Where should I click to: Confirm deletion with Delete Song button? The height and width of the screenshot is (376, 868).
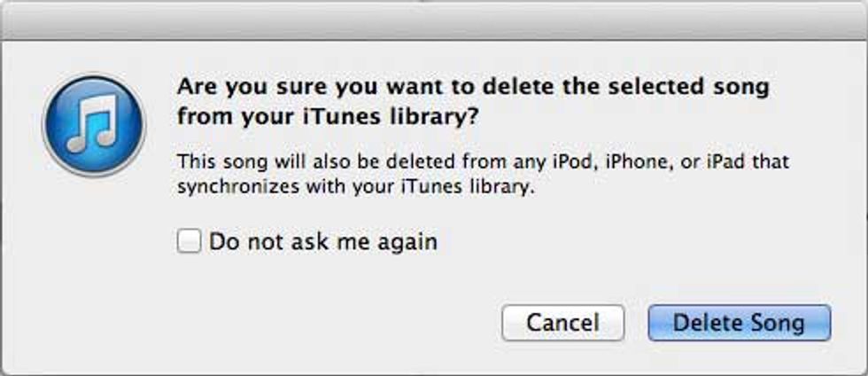click(x=739, y=323)
